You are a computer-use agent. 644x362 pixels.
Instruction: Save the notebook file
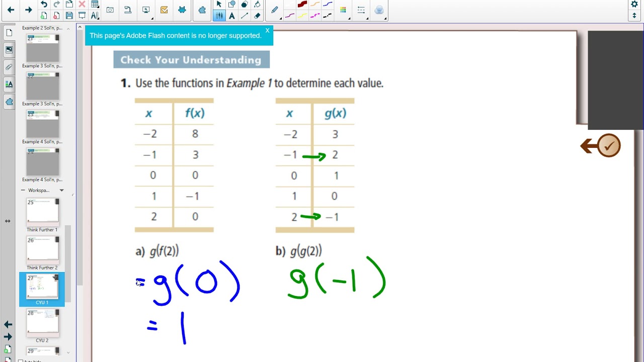(x=69, y=16)
